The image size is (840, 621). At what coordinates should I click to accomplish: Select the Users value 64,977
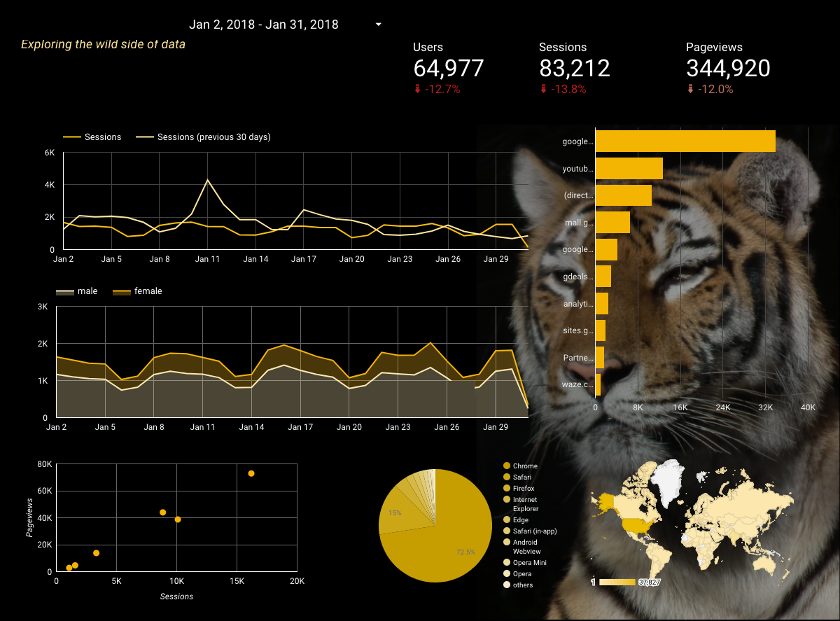[449, 69]
